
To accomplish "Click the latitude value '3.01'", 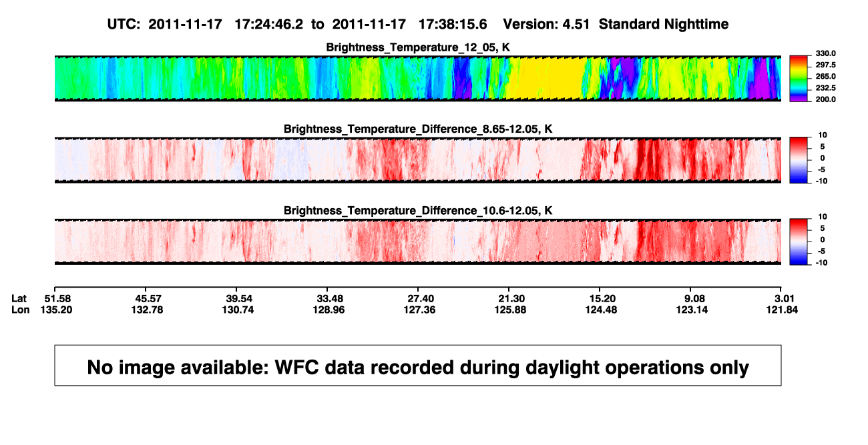I will pos(783,298).
